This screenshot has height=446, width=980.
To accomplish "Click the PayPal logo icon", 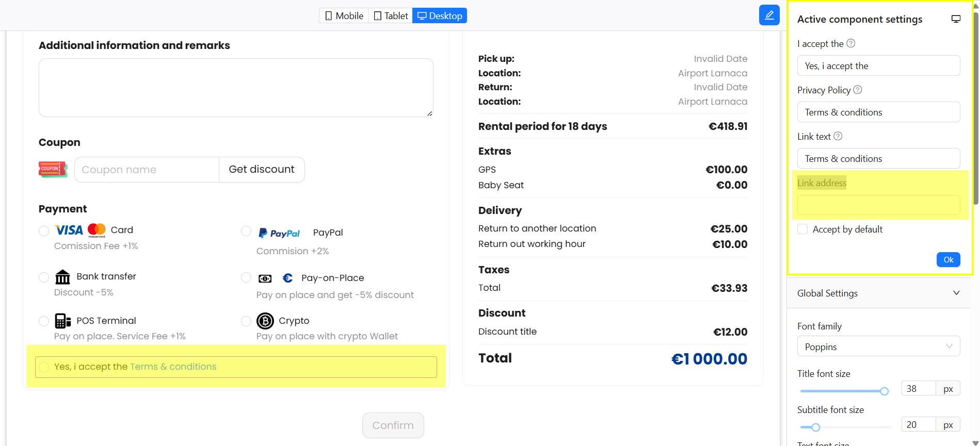I will [x=279, y=233].
